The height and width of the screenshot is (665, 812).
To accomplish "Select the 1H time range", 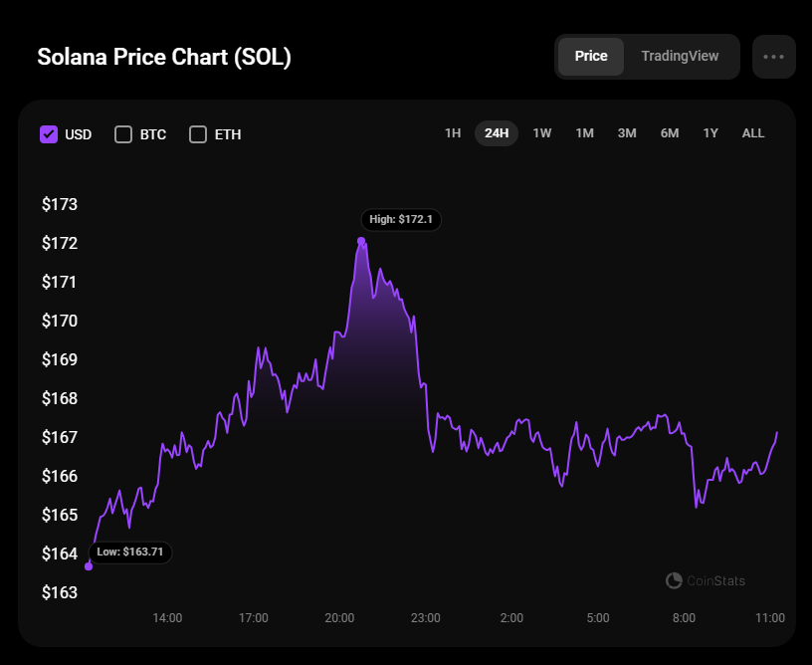I will point(453,133).
